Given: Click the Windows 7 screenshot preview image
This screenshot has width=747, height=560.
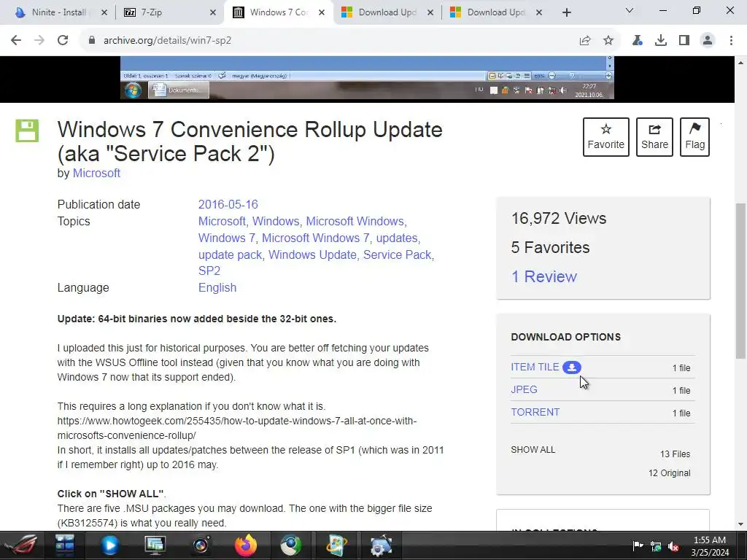Looking at the screenshot, I should pyautogui.click(x=367, y=78).
